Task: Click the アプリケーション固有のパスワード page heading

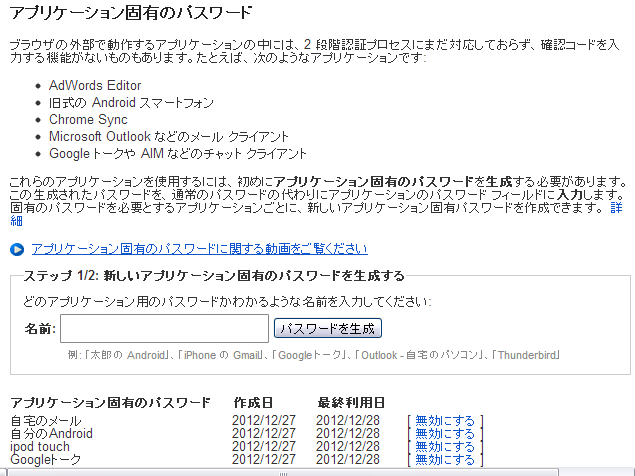Action: coord(130,14)
